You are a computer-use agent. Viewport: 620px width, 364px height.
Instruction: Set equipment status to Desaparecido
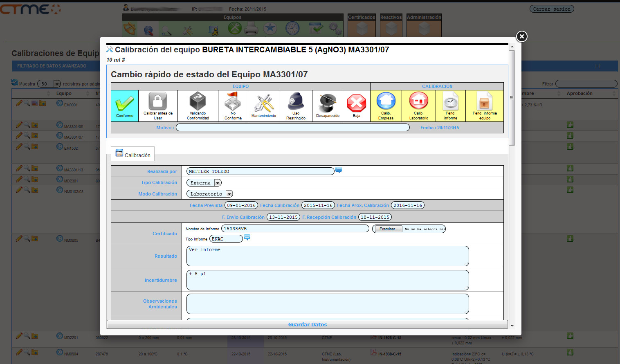pyautogui.click(x=328, y=103)
